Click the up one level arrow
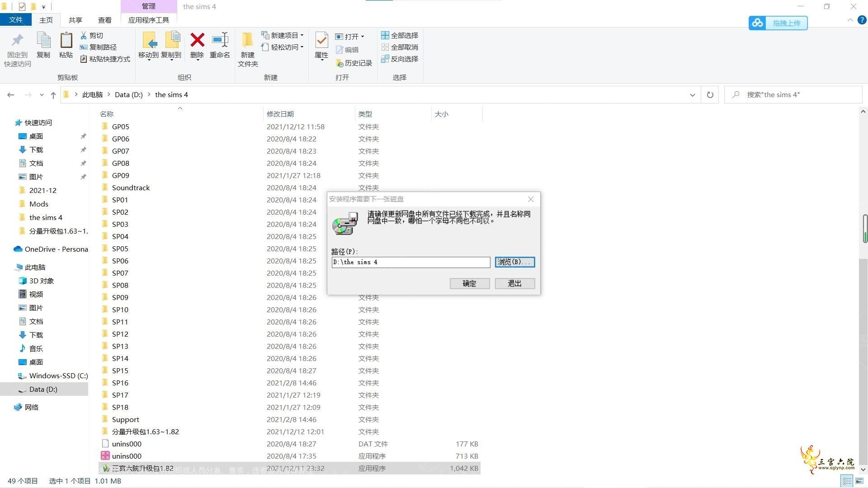 pyautogui.click(x=53, y=95)
